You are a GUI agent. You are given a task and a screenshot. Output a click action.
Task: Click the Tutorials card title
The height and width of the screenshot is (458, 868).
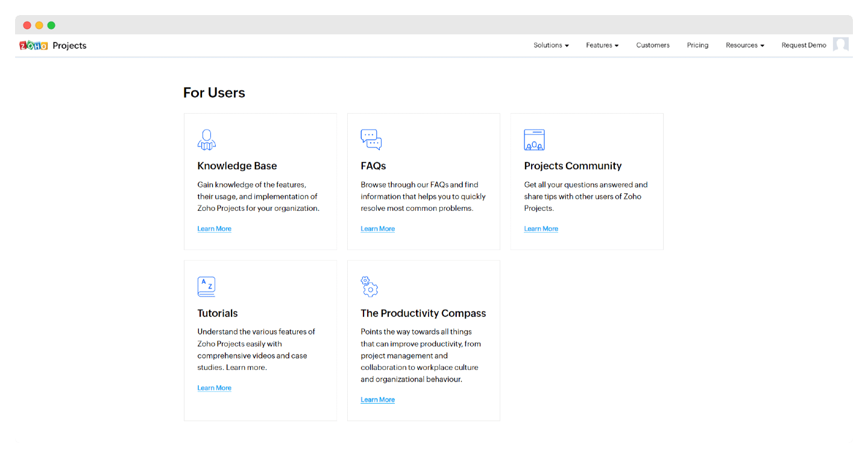click(x=218, y=313)
